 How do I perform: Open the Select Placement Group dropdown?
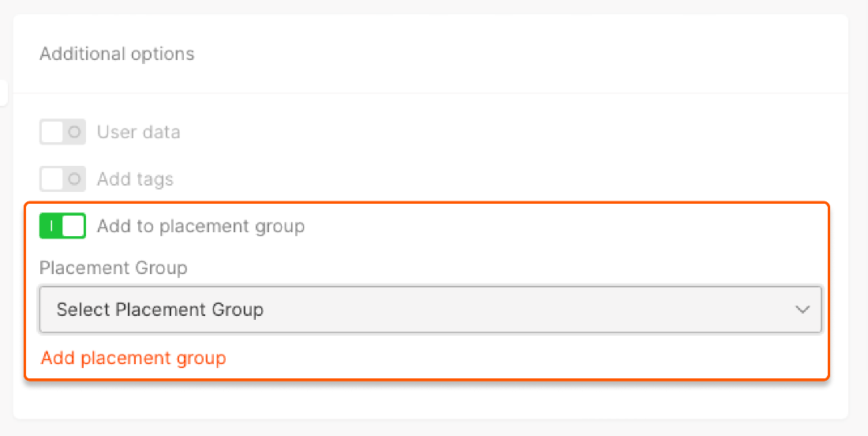coord(430,310)
